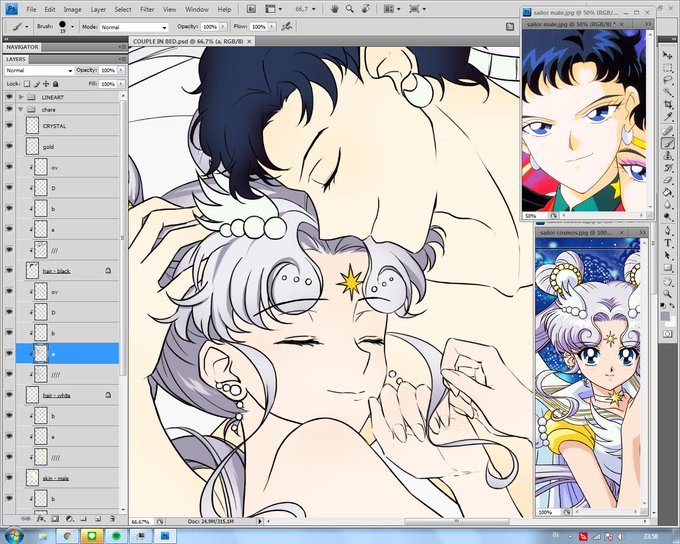Select the Type tool

[667, 243]
